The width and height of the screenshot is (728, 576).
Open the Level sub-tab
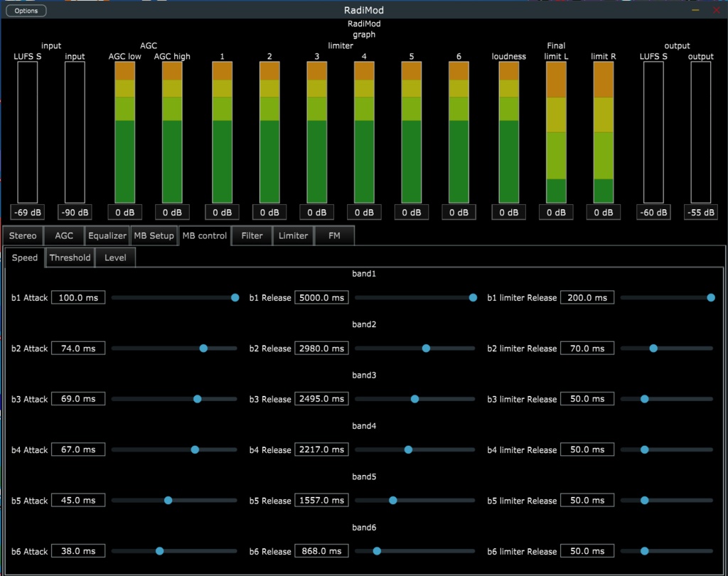coord(114,257)
